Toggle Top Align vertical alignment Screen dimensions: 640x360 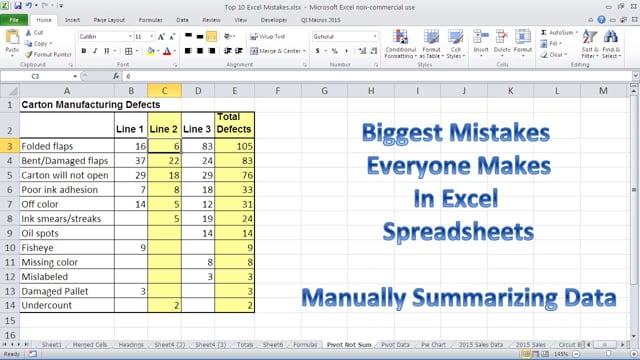[188, 36]
